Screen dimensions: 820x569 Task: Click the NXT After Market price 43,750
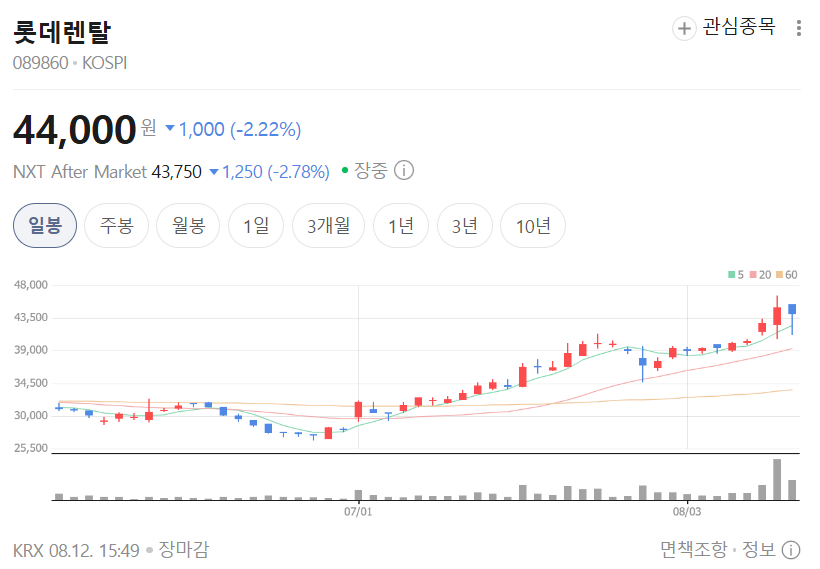point(177,172)
